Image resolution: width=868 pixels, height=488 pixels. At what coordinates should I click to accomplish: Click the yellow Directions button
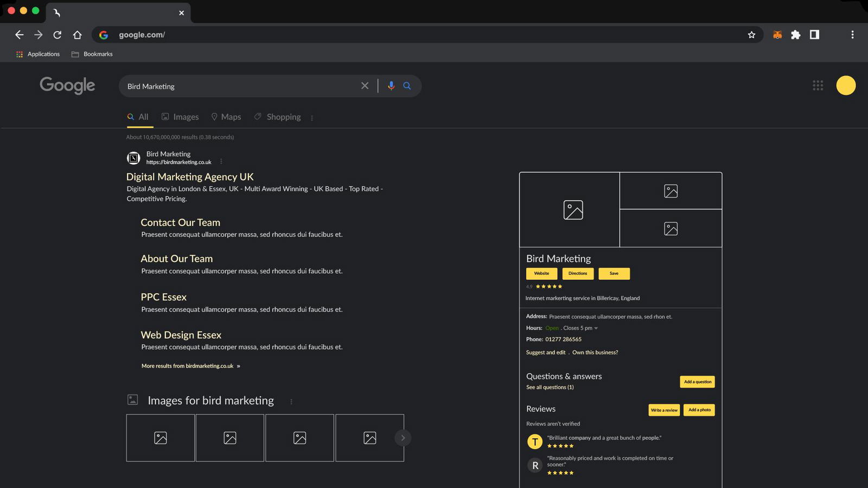tap(578, 274)
